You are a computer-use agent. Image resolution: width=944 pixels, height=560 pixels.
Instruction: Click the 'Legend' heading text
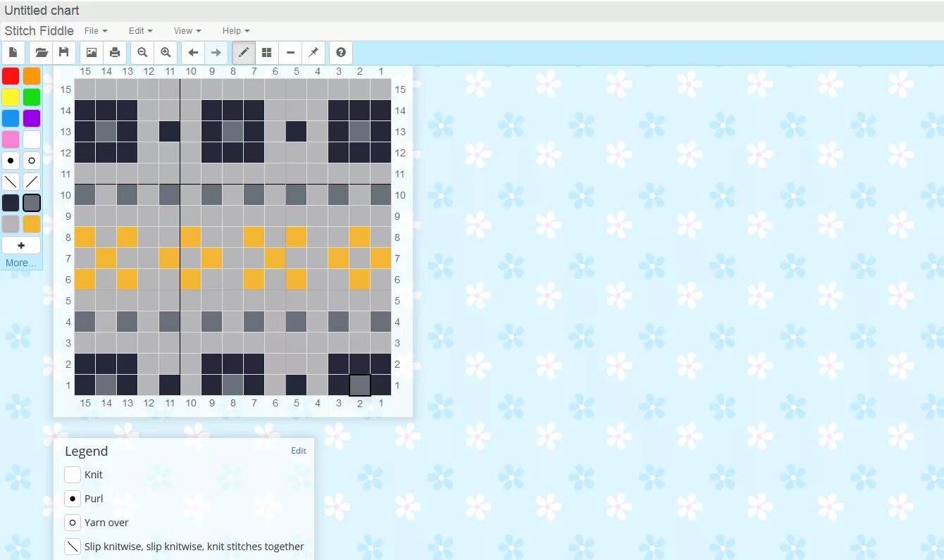point(86,452)
